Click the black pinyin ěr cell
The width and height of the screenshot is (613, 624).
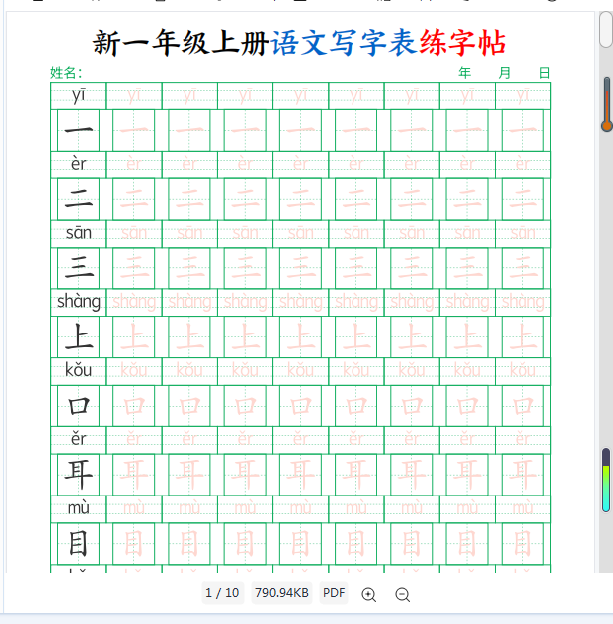(x=78, y=440)
